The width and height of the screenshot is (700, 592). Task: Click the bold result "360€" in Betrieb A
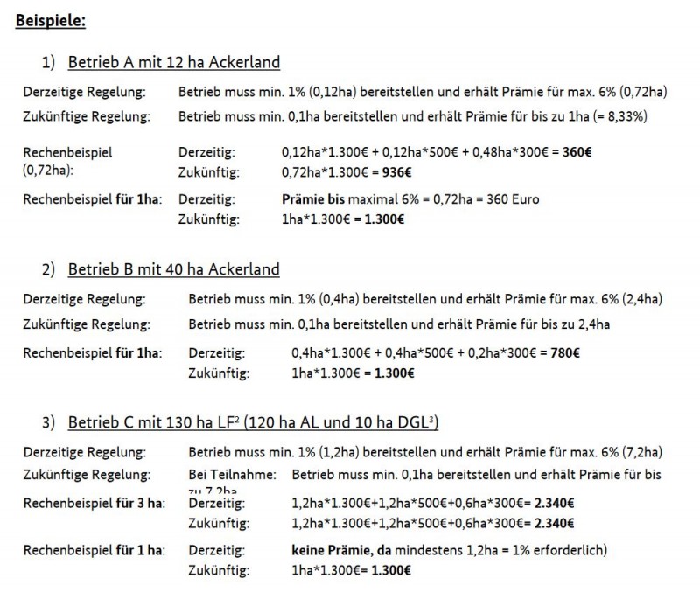tap(576, 151)
